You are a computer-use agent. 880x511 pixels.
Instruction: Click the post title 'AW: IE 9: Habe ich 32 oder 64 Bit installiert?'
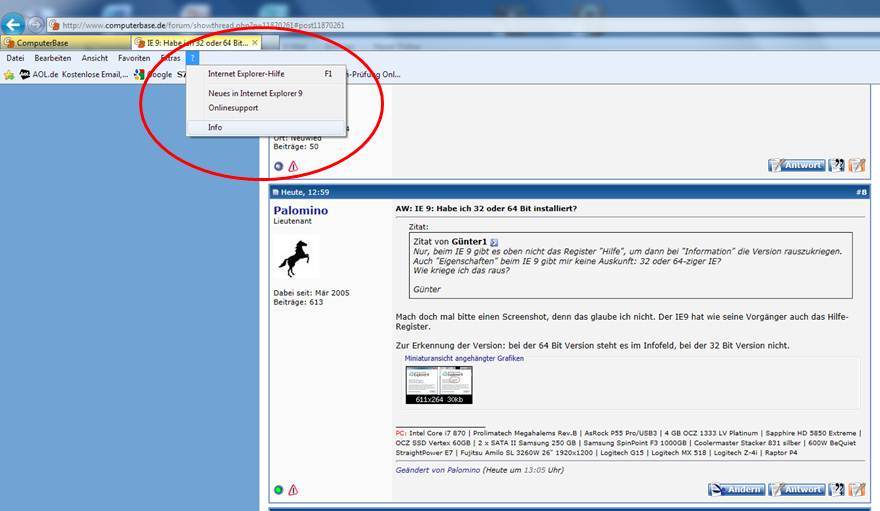486,209
